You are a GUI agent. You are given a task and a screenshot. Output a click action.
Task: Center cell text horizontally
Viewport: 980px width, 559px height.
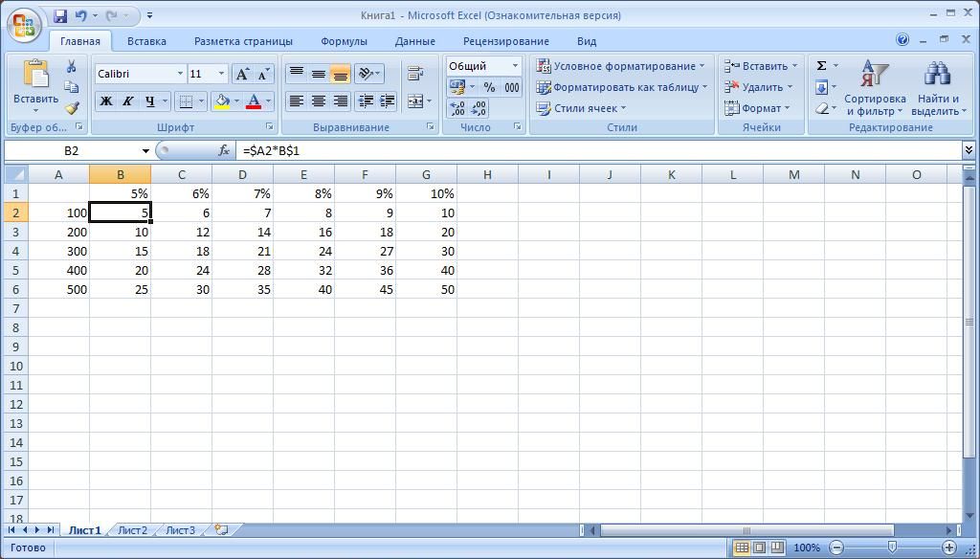[x=318, y=101]
